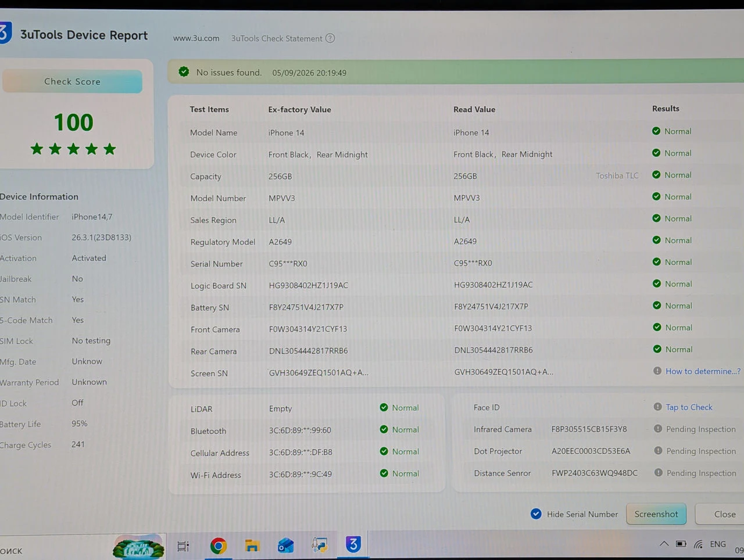This screenshot has width=744, height=560.
Task: Click the green check icon beside No issues found
Action: pyautogui.click(x=184, y=72)
